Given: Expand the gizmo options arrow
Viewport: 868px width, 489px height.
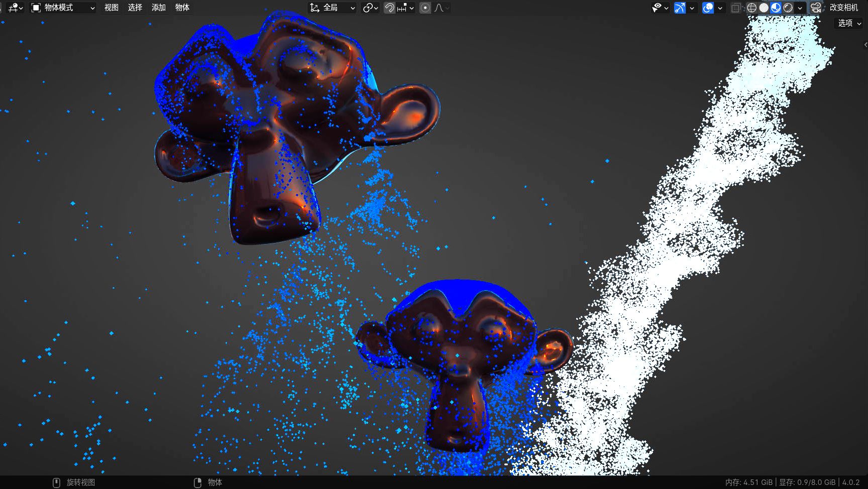Looking at the screenshot, I should pyautogui.click(x=692, y=8).
